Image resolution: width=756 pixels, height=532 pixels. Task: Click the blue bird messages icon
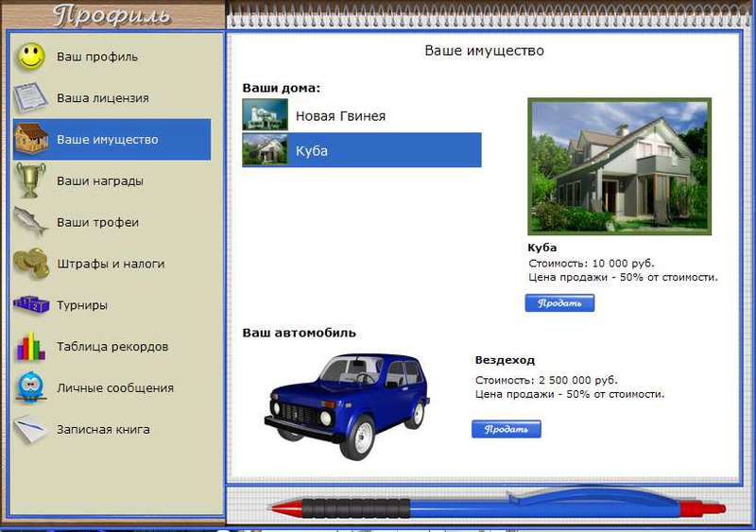[x=31, y=386]
